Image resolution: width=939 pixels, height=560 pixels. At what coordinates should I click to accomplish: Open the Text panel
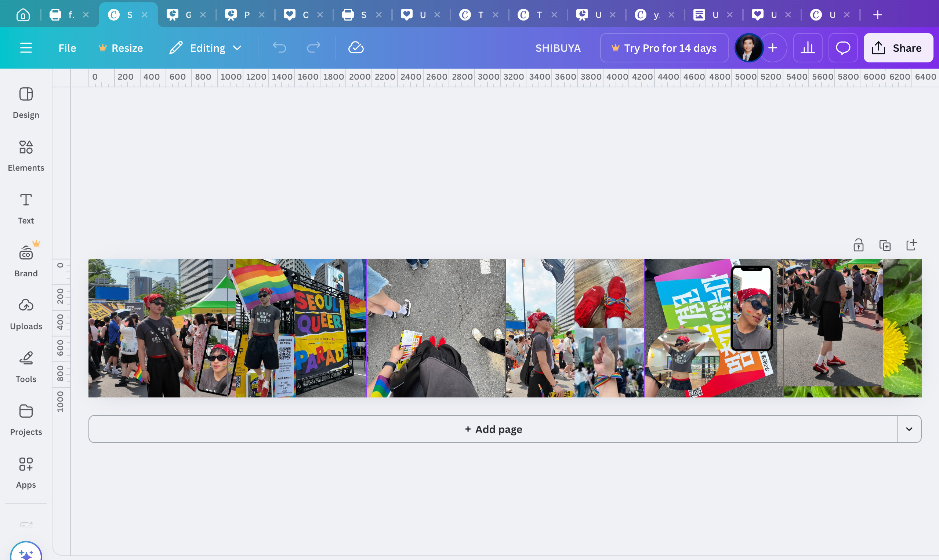26,208
